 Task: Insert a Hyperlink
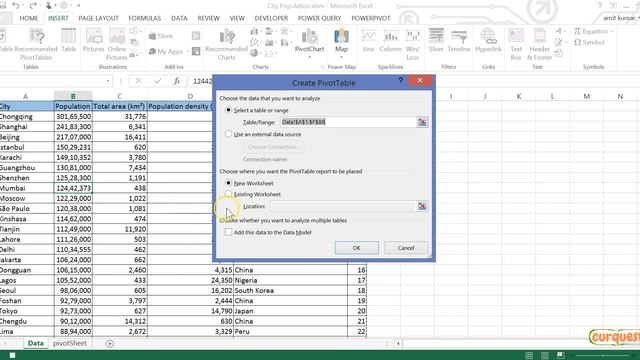click(488, 41)
